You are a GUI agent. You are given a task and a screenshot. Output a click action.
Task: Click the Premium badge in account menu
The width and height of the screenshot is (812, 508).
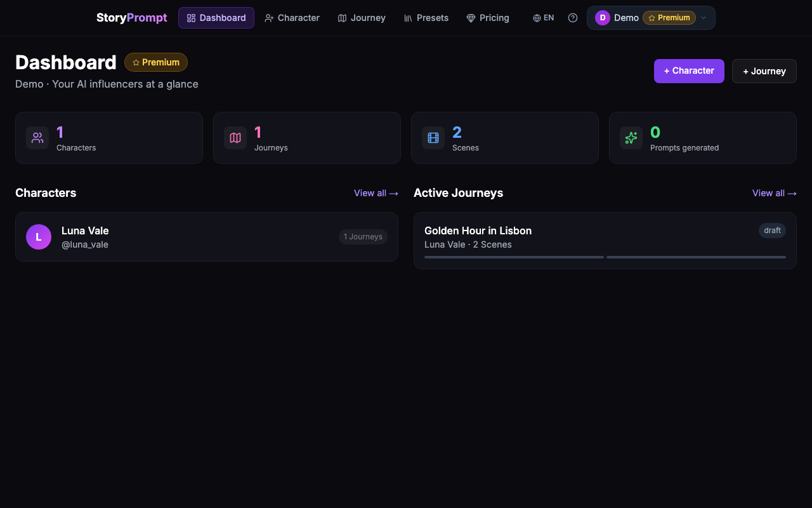(669, 18)
